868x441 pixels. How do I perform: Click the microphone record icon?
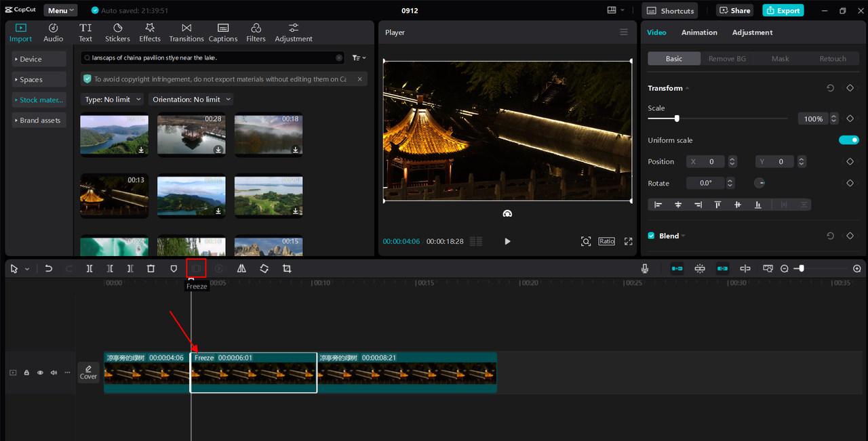pos(645,269)
